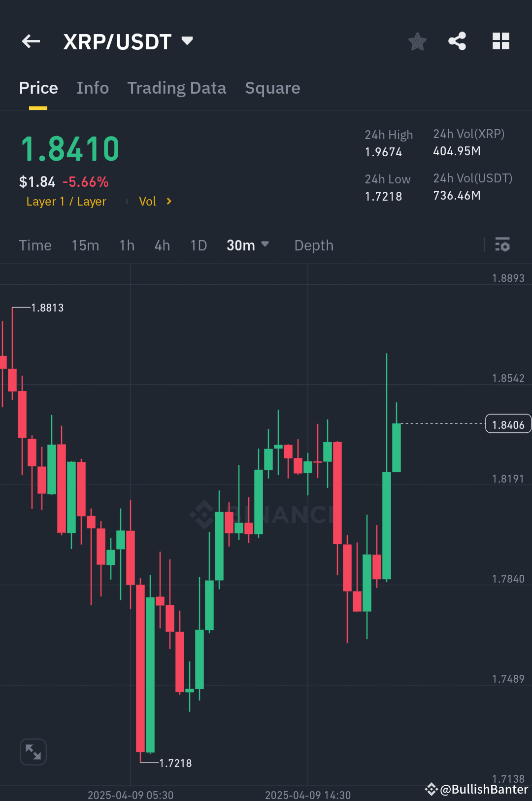
Task: Share the XRP/USDT chart
Action: tap(457, 41)
